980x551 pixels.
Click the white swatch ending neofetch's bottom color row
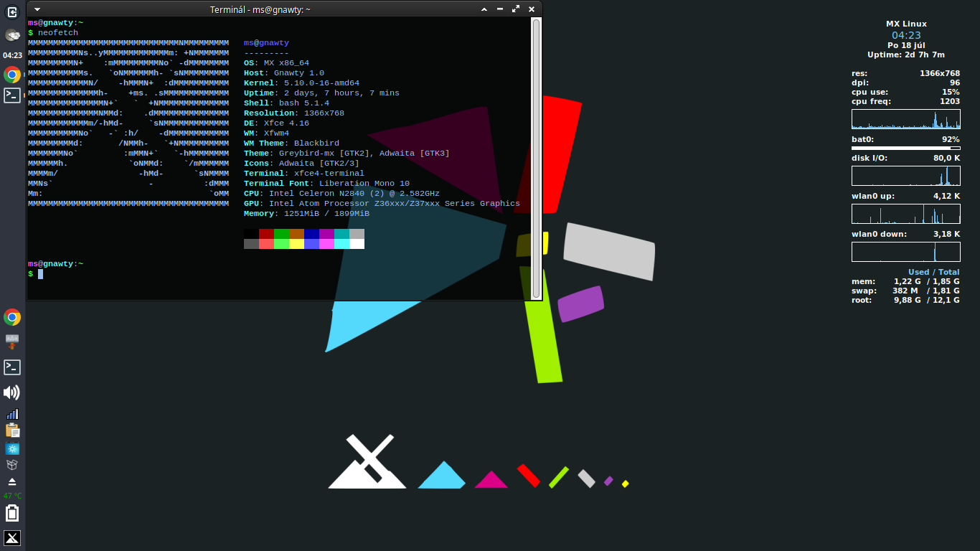click(357, 244)
